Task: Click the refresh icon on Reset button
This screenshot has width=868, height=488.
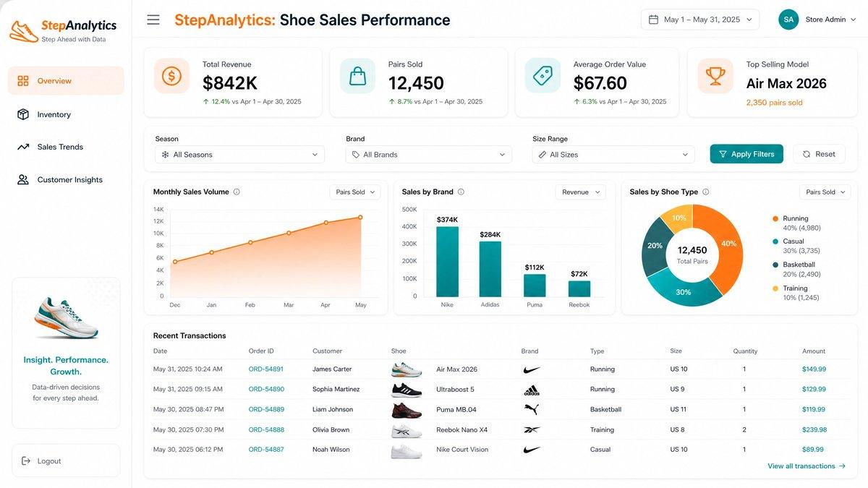Action: [807, 154]
